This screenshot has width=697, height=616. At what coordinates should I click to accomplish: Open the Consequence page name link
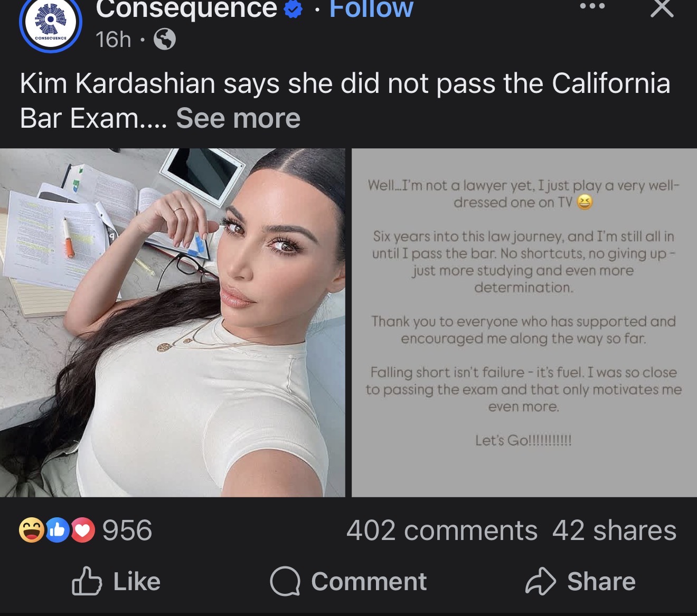[x=186, y=9]
